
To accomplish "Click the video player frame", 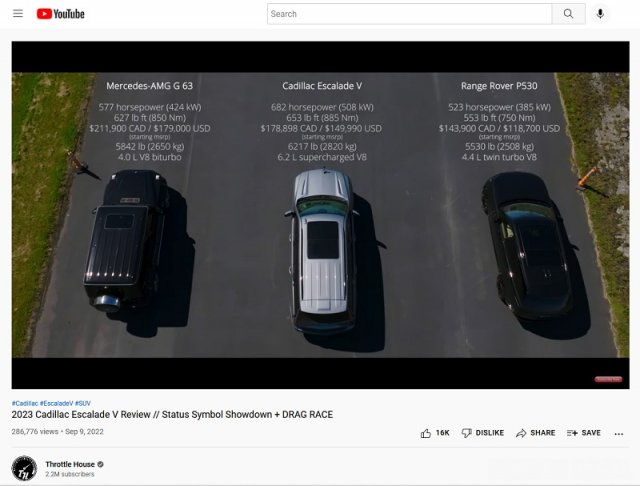I will tap(320, 215).
